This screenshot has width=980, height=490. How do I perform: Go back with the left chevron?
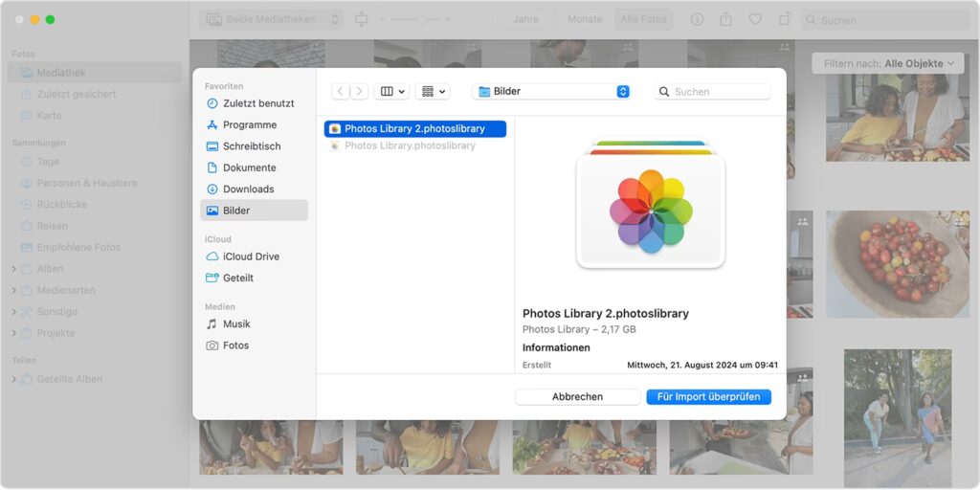coord(341,92)
